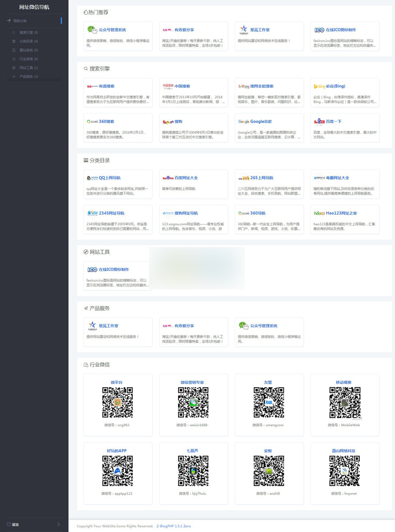Go to 行业微信 (8) sidebar item

(28, 59)
